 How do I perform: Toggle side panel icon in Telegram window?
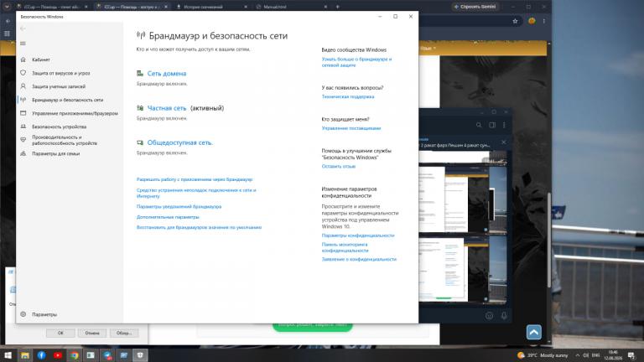tap(492, 125)
